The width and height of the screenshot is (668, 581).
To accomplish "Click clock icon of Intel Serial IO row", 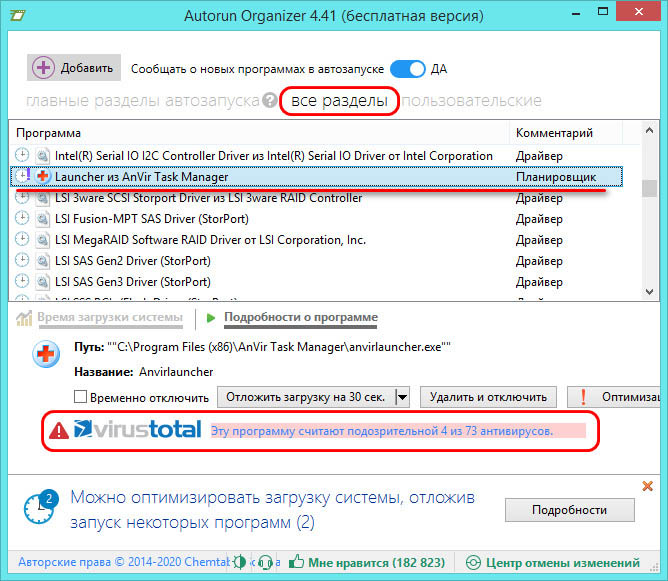I will 22,155.
